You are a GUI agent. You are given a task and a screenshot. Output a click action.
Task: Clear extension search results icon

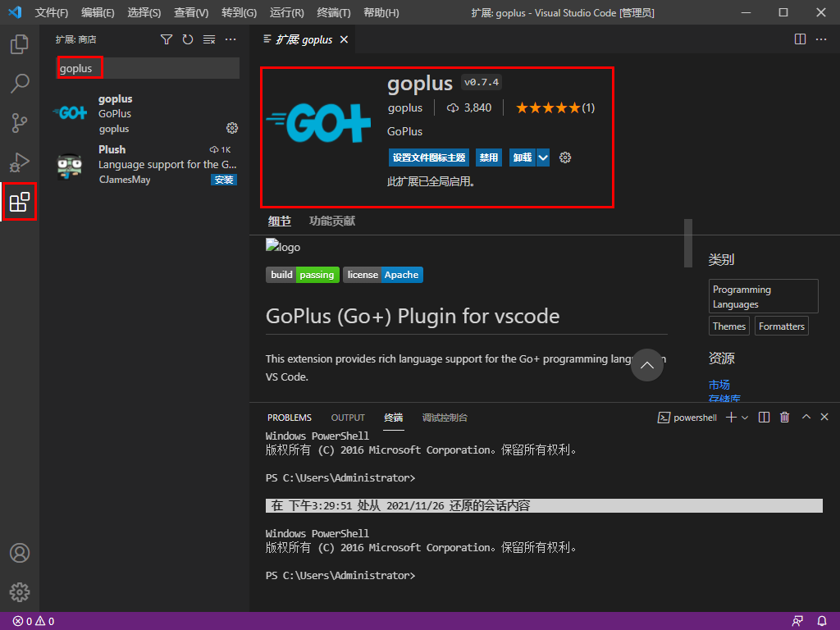point(209,39)
